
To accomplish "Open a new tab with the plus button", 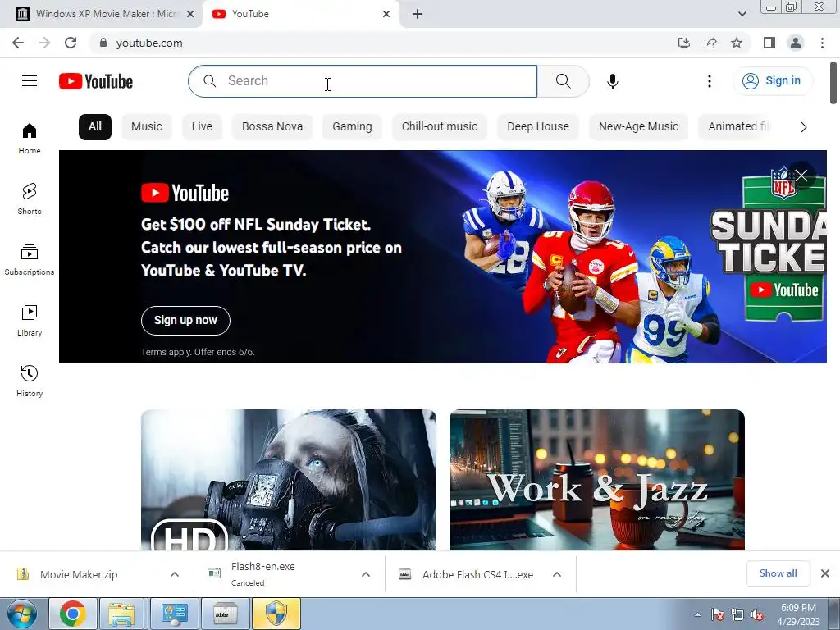I will 418,14.
